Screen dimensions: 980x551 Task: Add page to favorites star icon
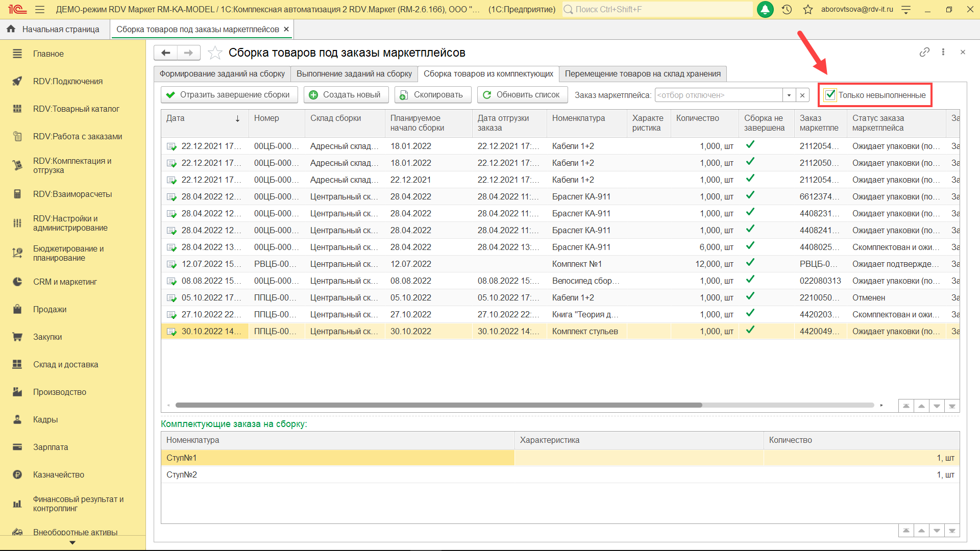point(215,53)
